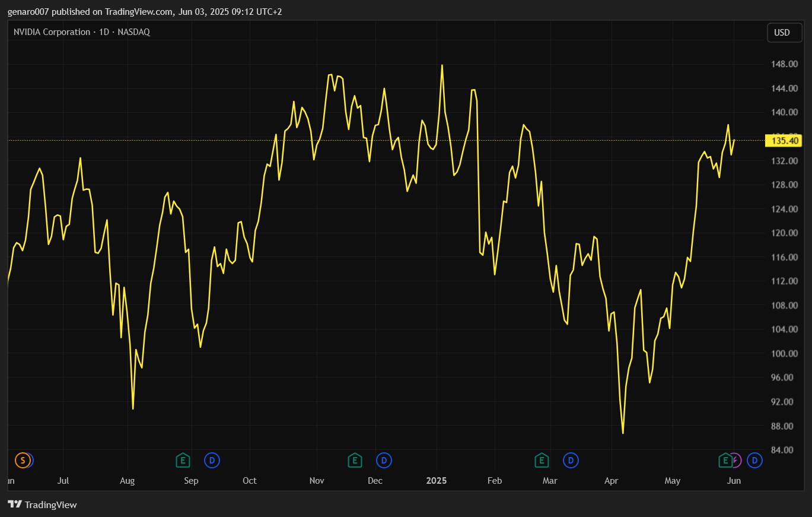
Task: Click the 124.00 price axis label
Action: click(784, 209)
